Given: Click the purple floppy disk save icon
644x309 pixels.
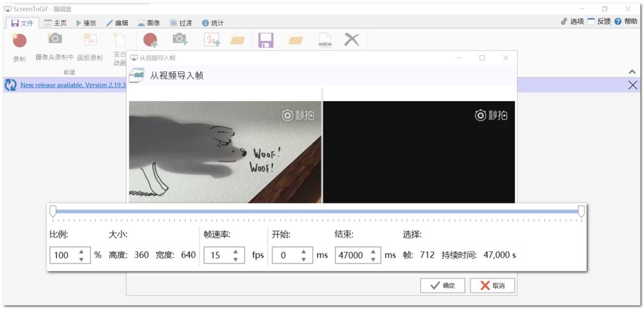Looking at the screenshot, I should tap(266, 40).
